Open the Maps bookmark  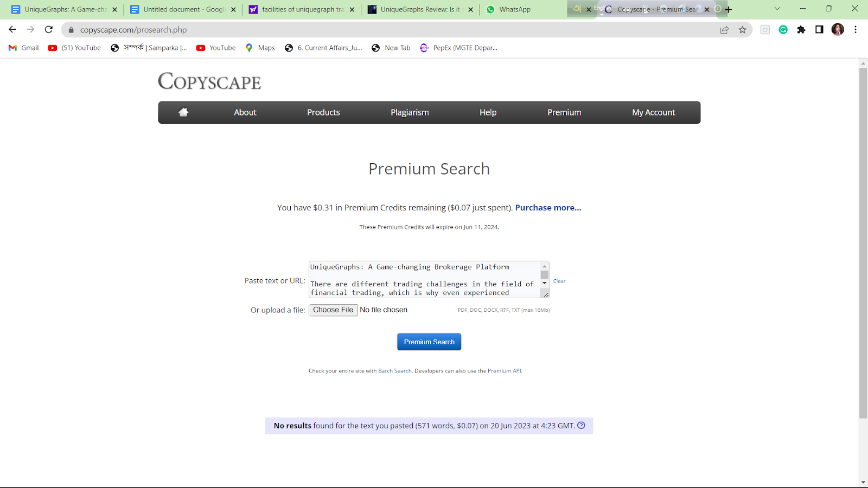(260, 48)
